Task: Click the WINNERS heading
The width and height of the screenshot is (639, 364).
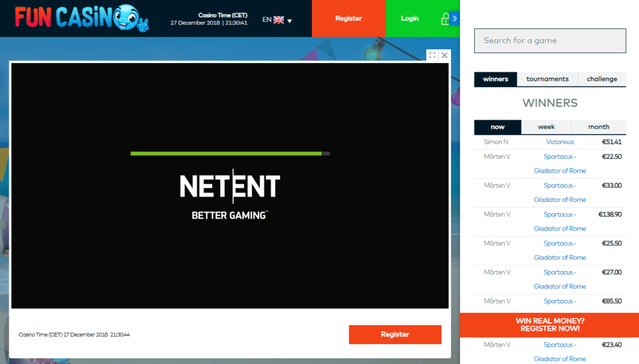Action: pyautogui.click(x=550, y=103)
